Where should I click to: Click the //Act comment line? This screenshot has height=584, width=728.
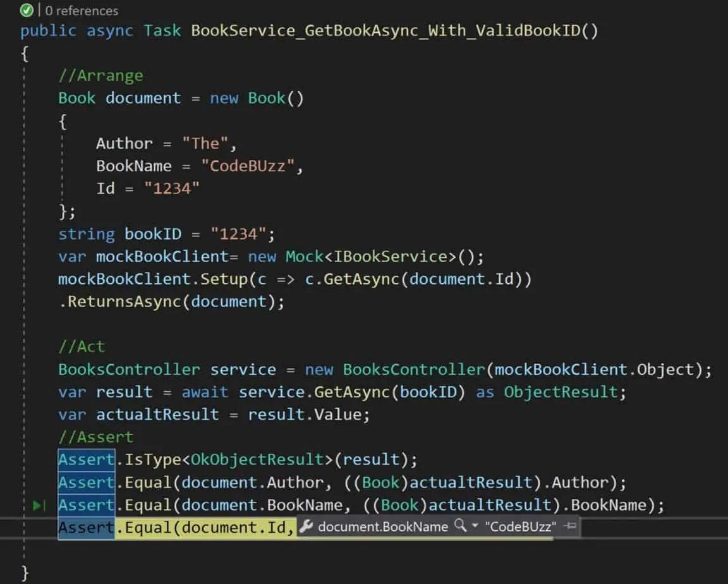click(x=82, y=346)
